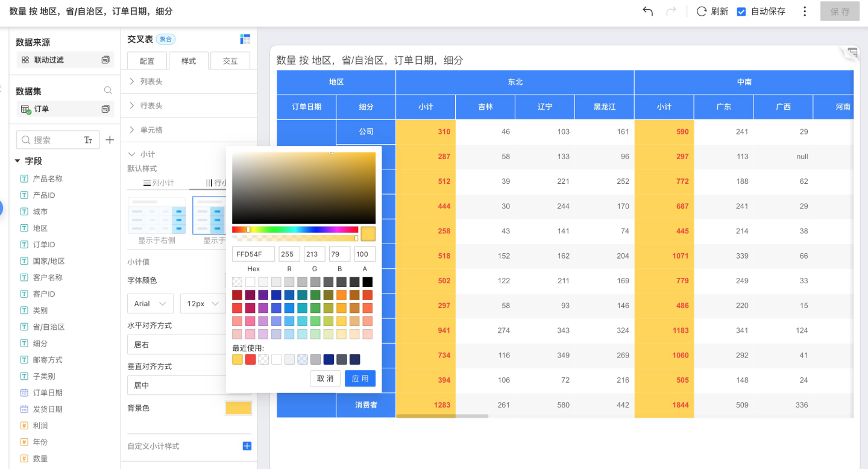The width and height of the screenshot is (868, 469).
Task: Click the search icon beside 数据集
Action: pyautogui.click(x=108, y=90)
